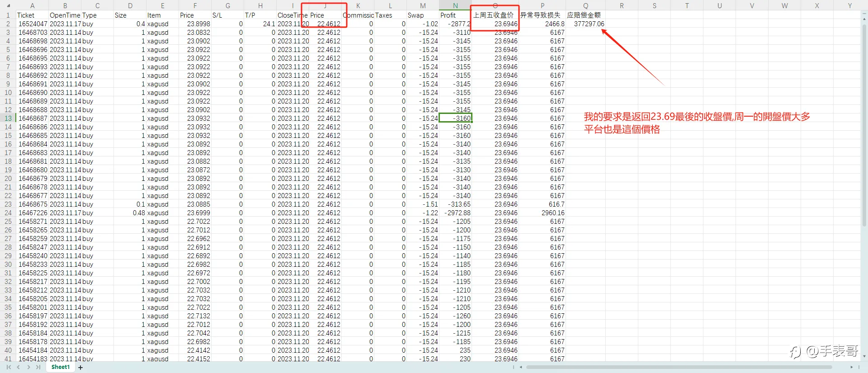Select profit cell -313.65
This screenshot has height=373, width=868.
click(456, 204)
